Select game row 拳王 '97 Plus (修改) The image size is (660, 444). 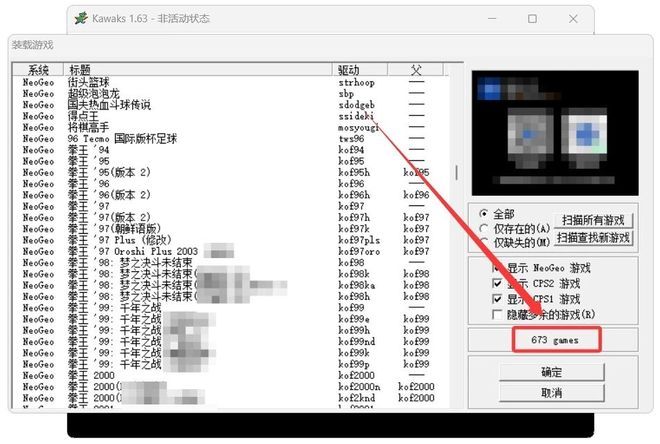[x=230, y=240]
